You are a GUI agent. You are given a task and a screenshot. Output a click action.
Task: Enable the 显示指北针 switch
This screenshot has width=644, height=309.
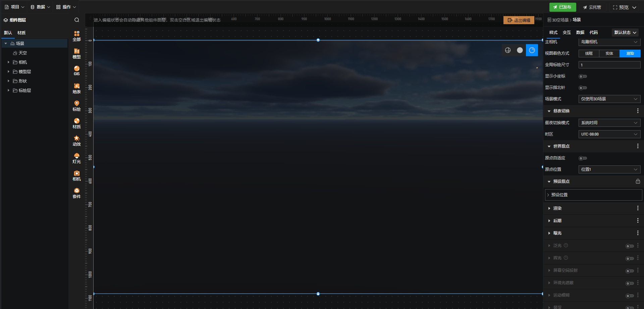click(x=583, y=88)
